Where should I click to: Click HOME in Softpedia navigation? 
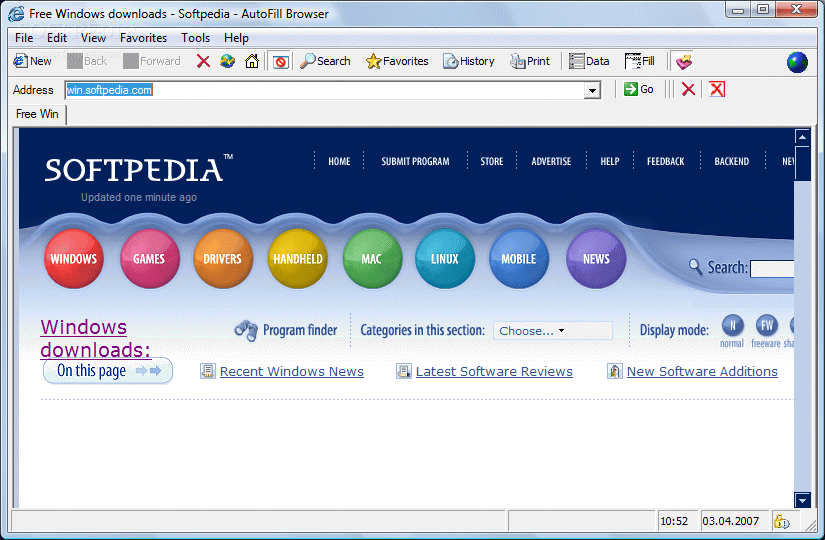[339, 162]
